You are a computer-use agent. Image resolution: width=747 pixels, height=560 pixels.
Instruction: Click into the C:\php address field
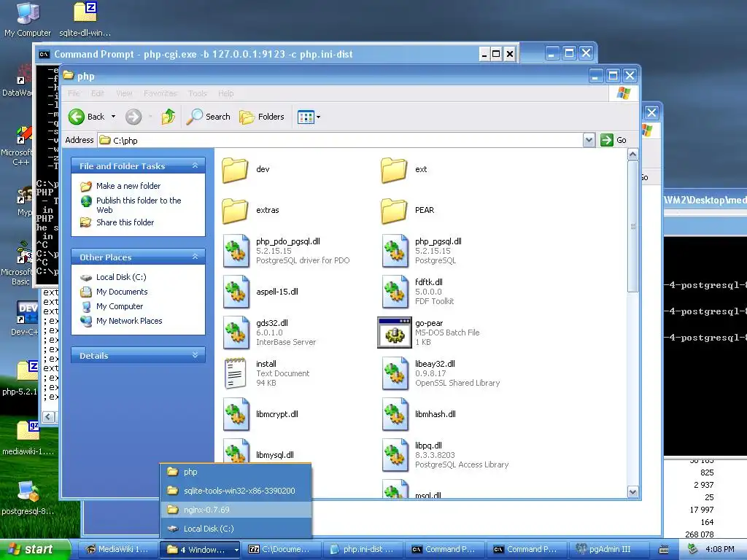(340, 141)
